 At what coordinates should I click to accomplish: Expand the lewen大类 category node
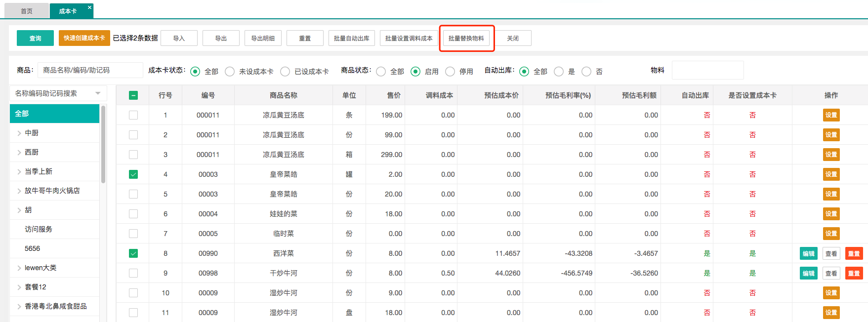[x=19, y=268]
